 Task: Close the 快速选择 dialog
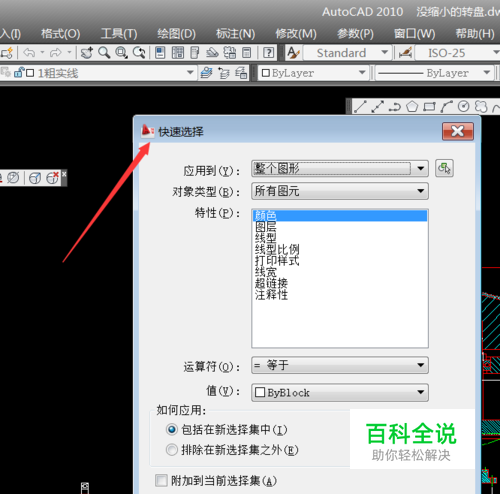458,131
